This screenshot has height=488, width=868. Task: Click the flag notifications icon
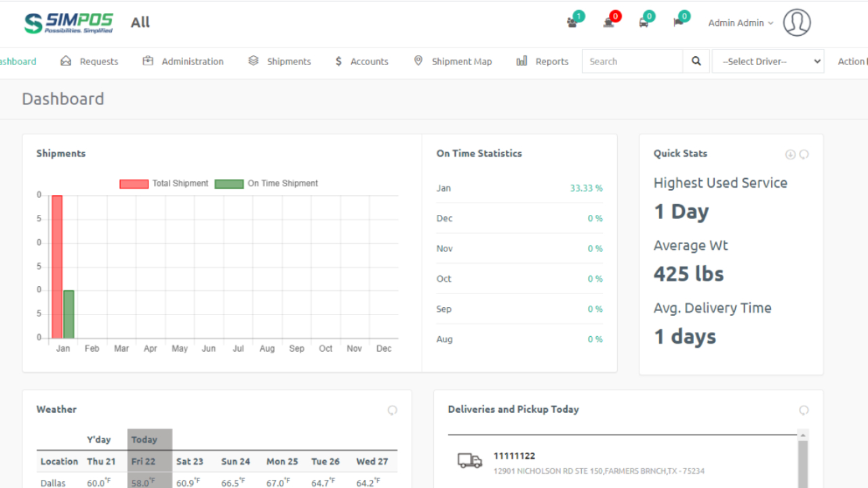[x=678, y=22]
